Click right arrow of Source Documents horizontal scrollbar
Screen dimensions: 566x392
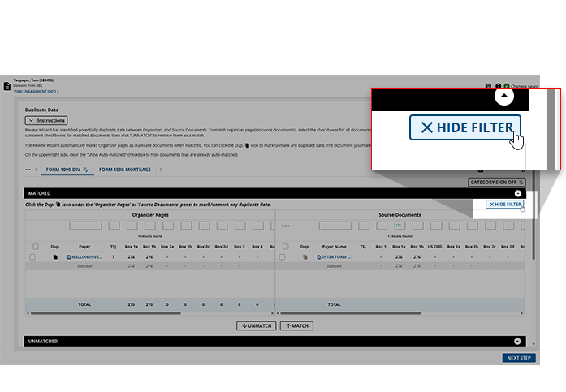(x=522, y=313)
